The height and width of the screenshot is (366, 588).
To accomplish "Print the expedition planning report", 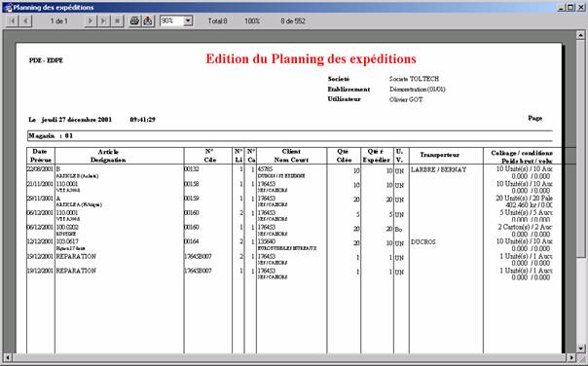I will (134, 21).
